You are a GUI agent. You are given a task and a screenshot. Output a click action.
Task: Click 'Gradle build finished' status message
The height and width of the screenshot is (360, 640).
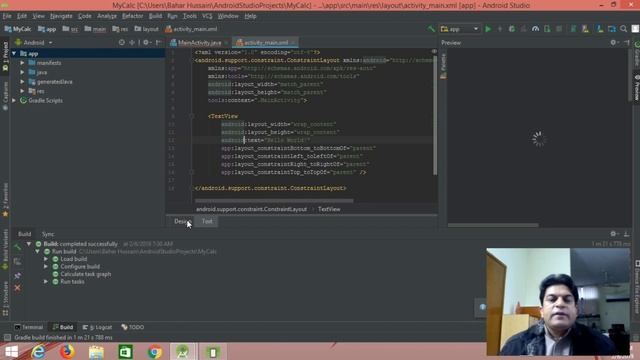(x=63, y=338)
